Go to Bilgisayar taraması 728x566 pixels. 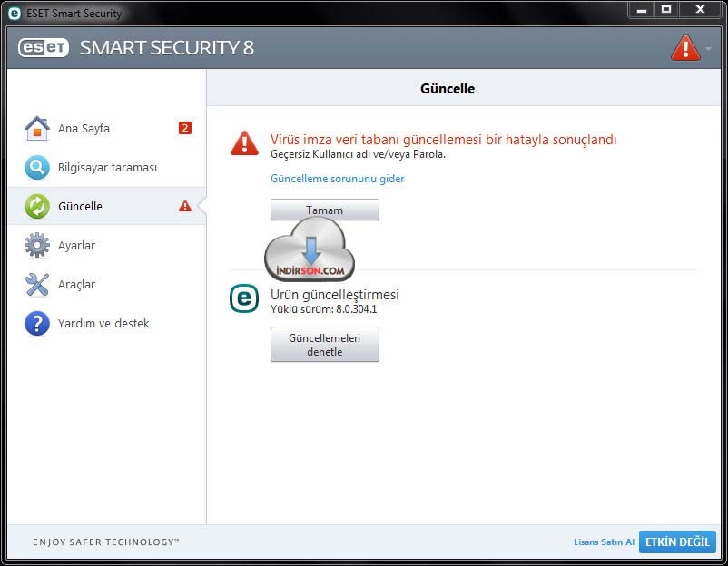click(107, 167)
